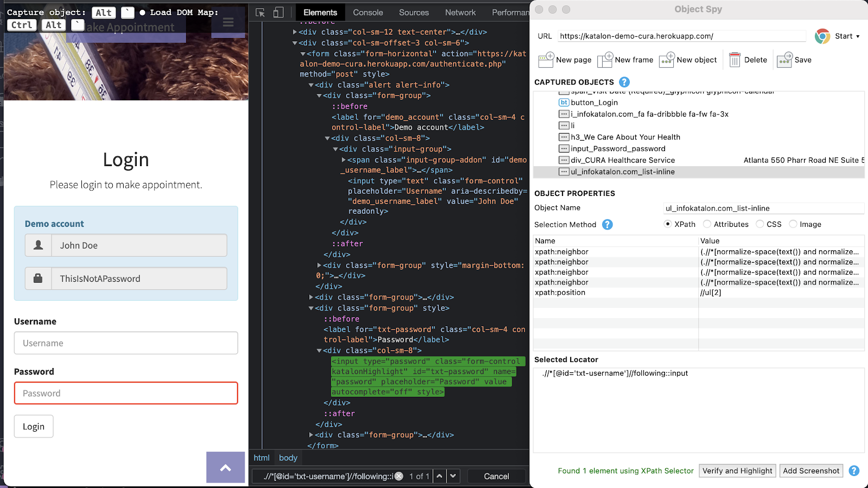Switch to the Sources tab in DevTools

(x=414, y=12)
